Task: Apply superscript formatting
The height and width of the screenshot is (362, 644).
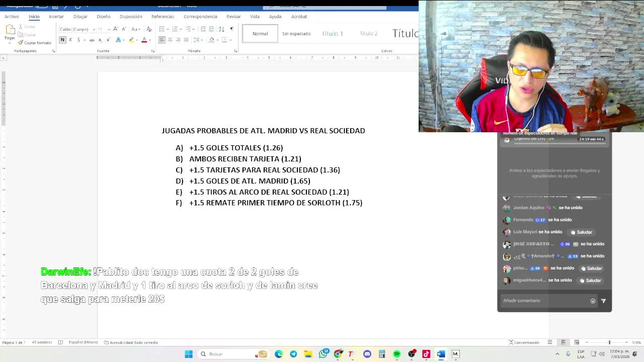Action: coord(108,40)
